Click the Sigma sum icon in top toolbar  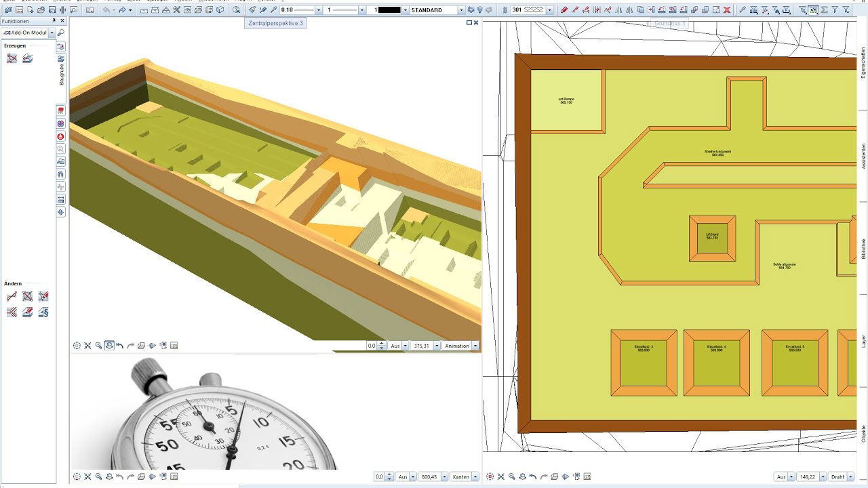point(824,10)
